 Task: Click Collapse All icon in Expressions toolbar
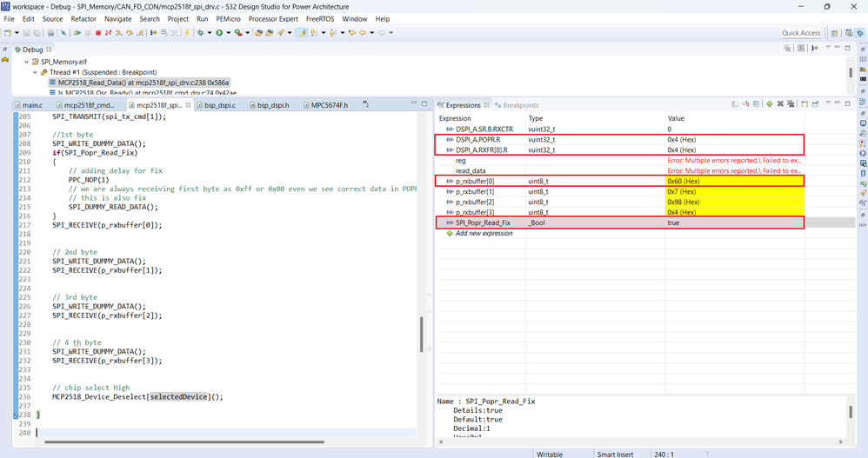point(756,104)
